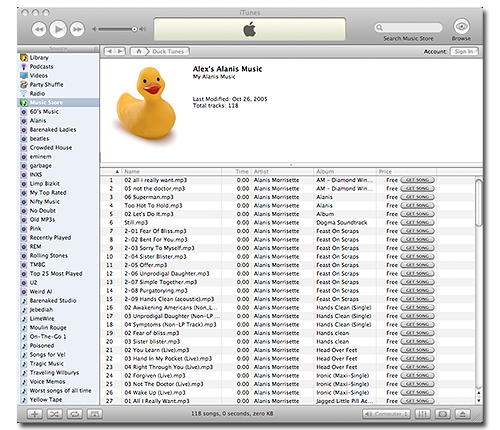The height and width of the screenshot is (430, 500).
Task: Open the Weird Al playlist
Action: click(58, 292)
